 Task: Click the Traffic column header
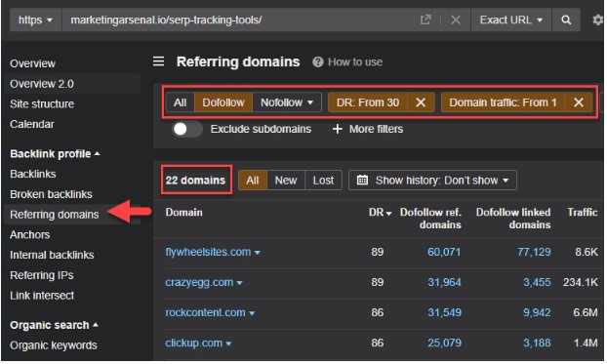(583, 212)
